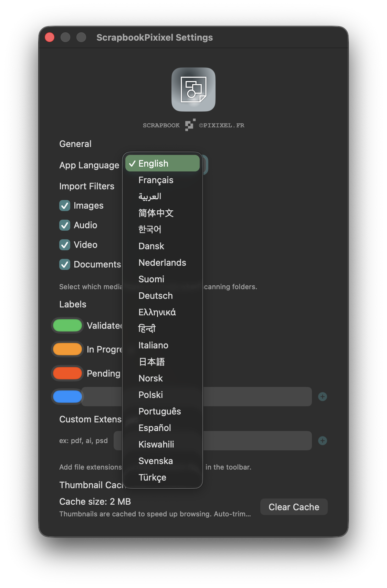Click plus icon beside new label field
Viewport: 387px width, 588px height.
(322, 397)
